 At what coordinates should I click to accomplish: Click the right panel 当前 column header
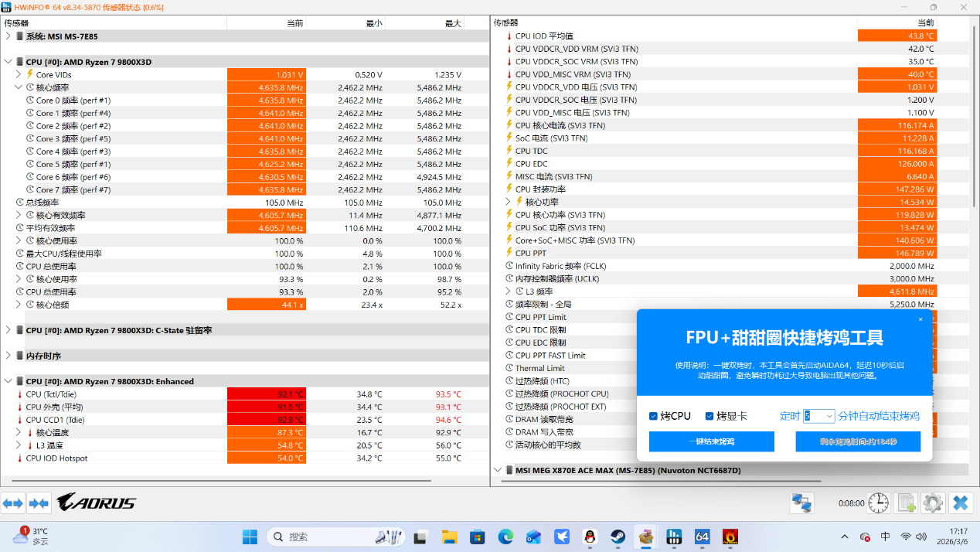tap(897, 22)
